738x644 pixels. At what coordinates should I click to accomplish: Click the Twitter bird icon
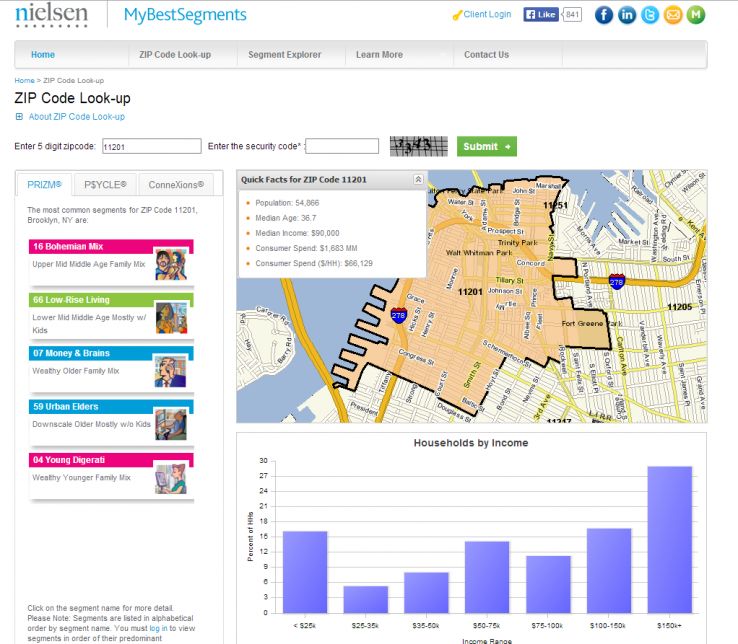point(650,14)
